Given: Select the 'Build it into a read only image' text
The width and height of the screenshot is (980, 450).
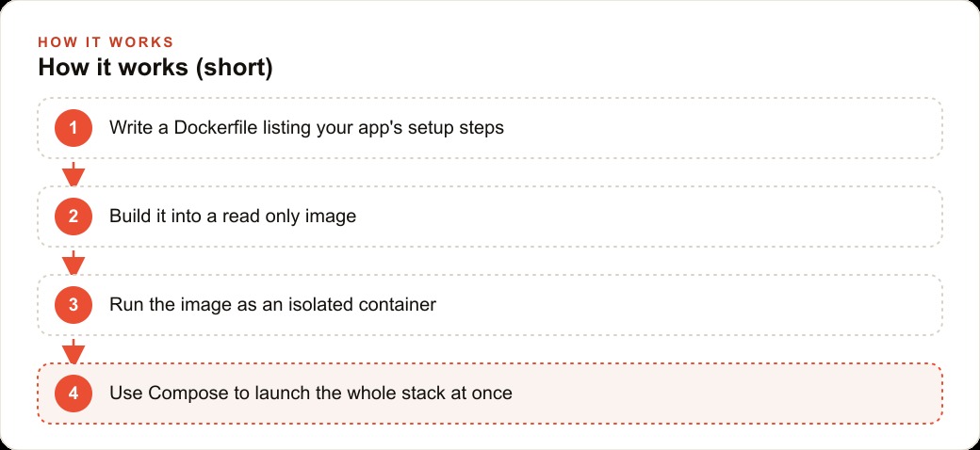Looking at the screenshot, I should click(x=233, y=217).
